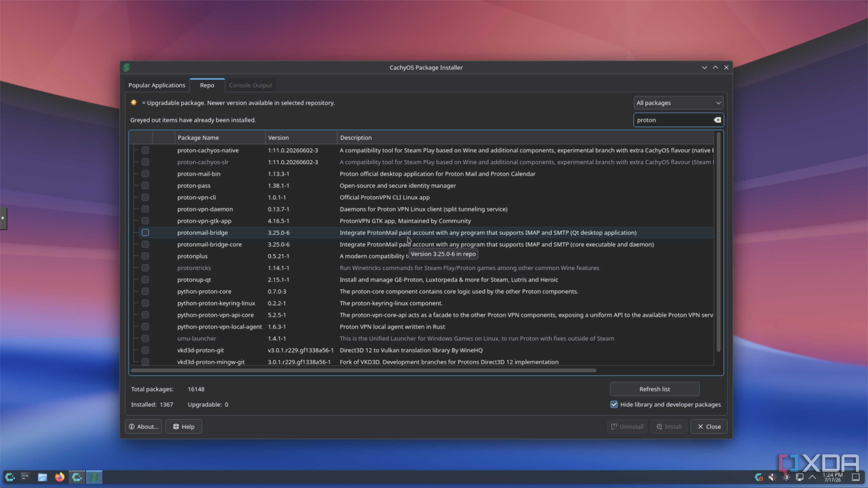
Task: Tick the vkd3d-proton-git checkbox
Action: (145, 350)
